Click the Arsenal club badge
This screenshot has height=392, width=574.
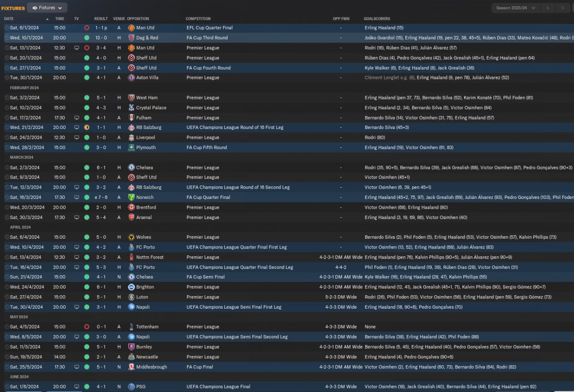(x=131, y=217)
